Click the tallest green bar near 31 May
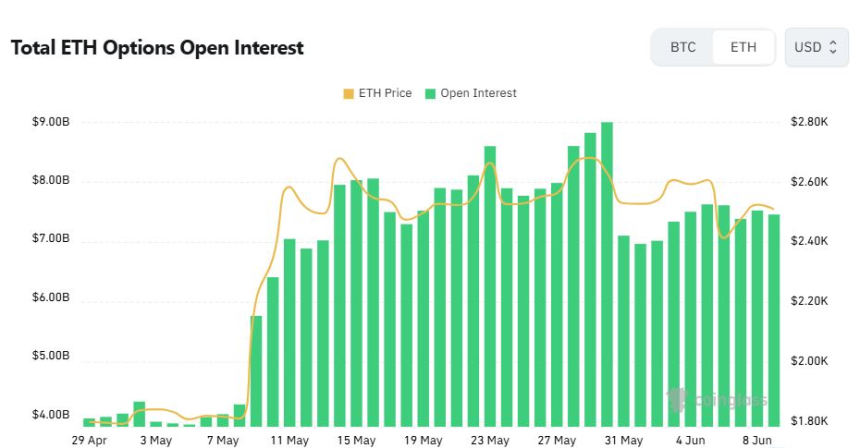 pos(607,274)
